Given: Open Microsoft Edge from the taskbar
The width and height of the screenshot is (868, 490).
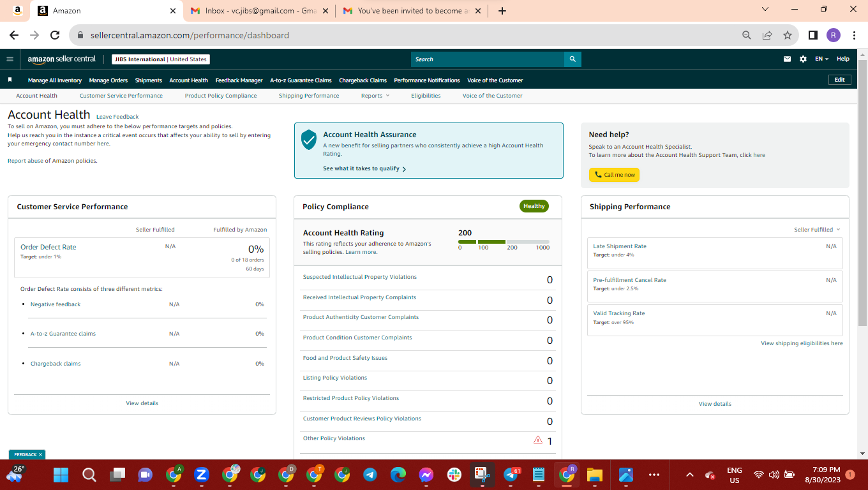Looking at the screenshot, I should click(x=398, y=475).
